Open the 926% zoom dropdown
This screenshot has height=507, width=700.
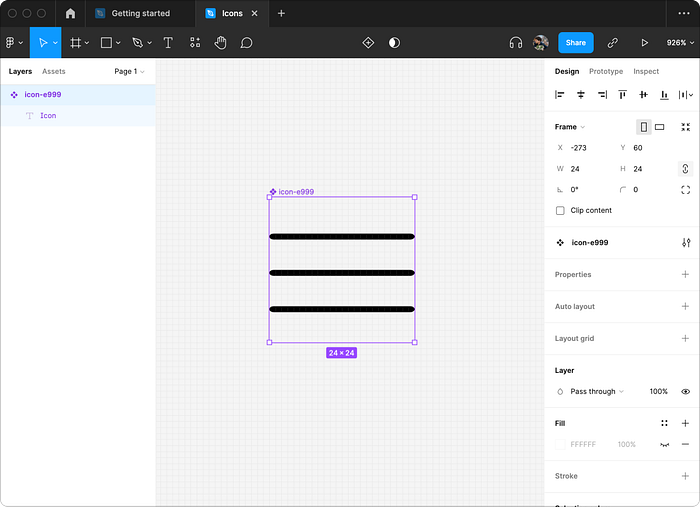[680, 43]
